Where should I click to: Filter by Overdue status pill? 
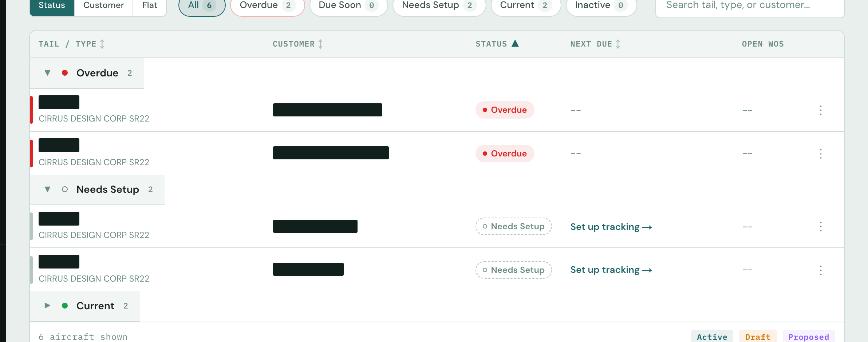pos(267,5)
